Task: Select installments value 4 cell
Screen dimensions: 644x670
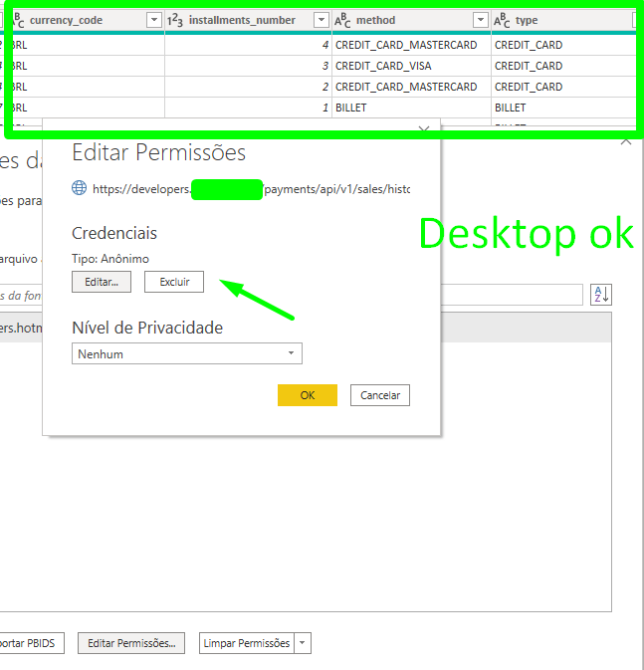Action: (248, 45)
